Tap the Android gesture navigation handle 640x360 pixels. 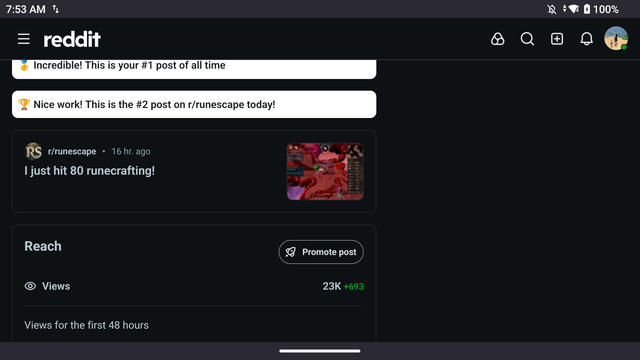tap(320, 351)
